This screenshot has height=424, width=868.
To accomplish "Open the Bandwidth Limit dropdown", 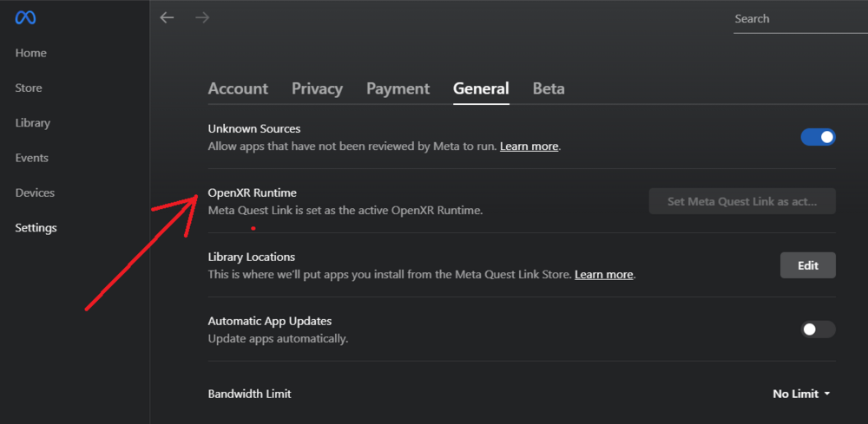I will (x=801, y=394).
